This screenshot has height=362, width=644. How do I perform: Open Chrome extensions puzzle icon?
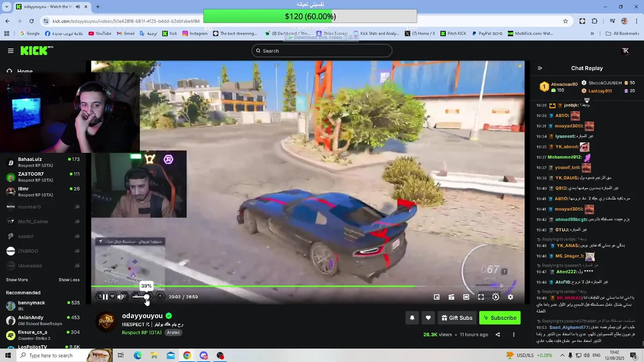[595, 21]
